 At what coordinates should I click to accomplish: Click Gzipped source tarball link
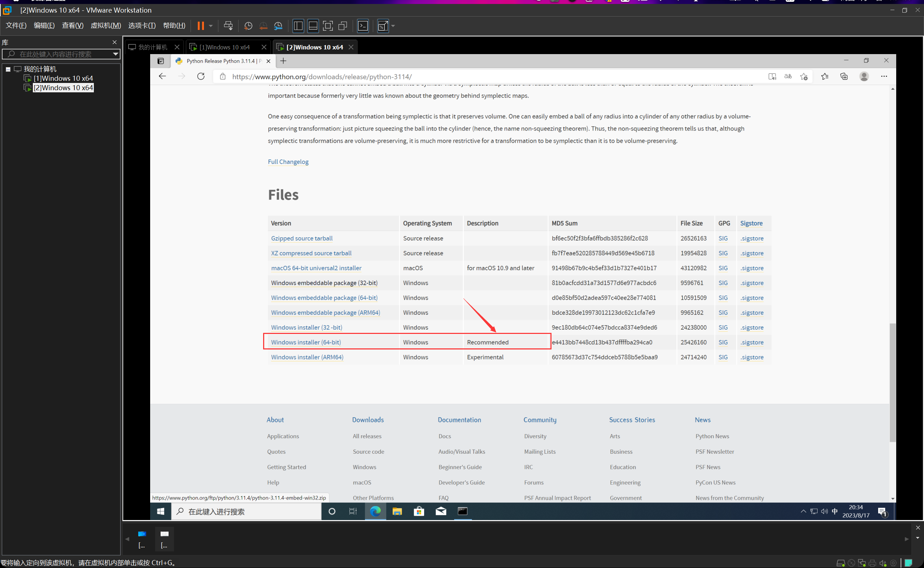coord(302,238)
